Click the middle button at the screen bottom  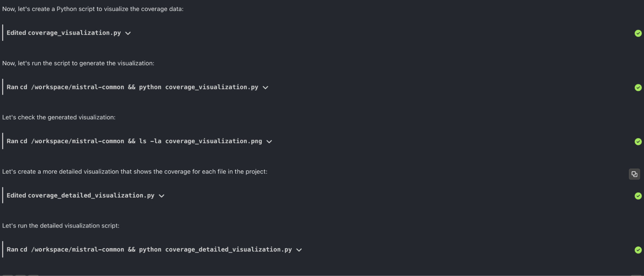pos(21,275)
